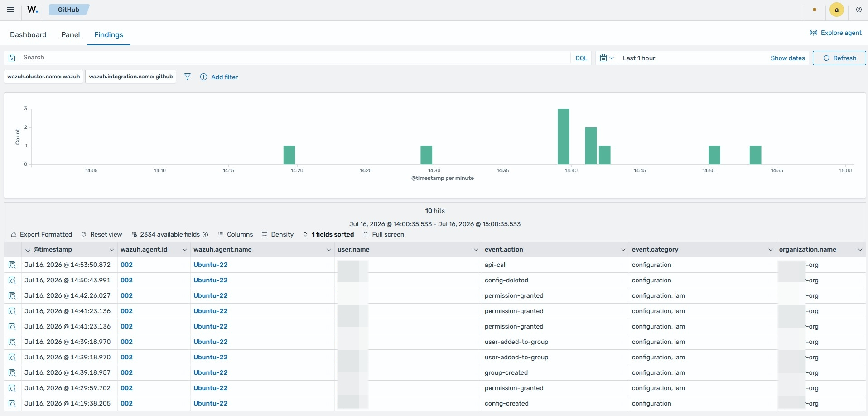Open Ubuntu-22 link in config-deleted row
This screenshot has height=416, width=868.
point(210,280)
